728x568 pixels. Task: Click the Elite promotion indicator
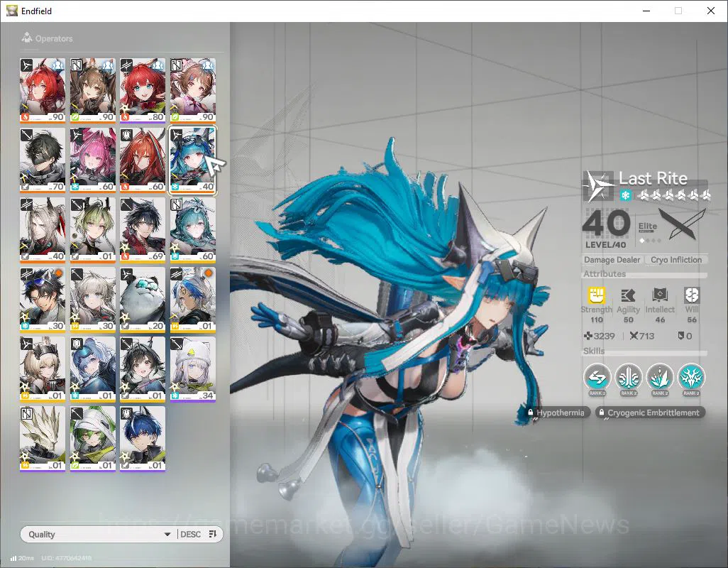point(648,231)
